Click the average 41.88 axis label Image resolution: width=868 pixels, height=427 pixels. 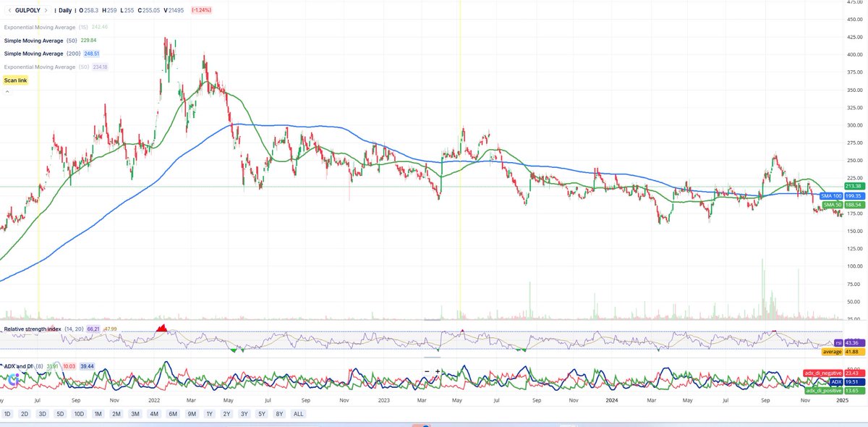coord(844,351)
